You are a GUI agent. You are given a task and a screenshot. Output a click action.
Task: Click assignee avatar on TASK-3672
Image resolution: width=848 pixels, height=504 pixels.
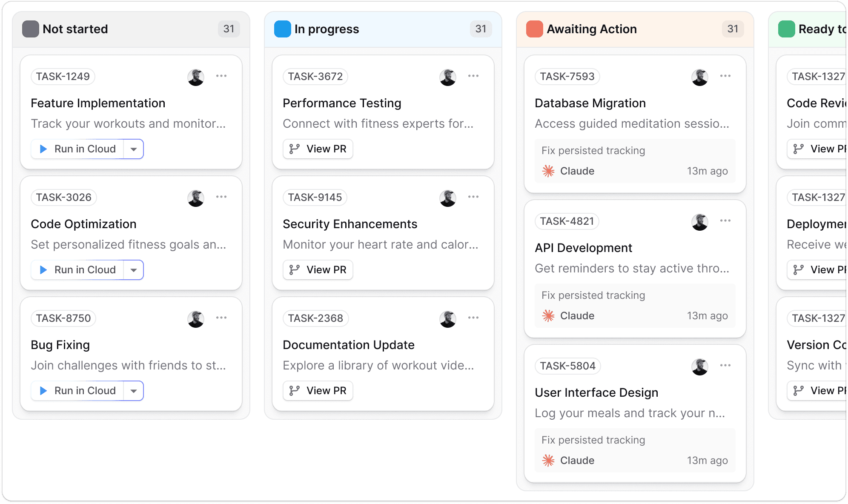click(x=447, y=77)
